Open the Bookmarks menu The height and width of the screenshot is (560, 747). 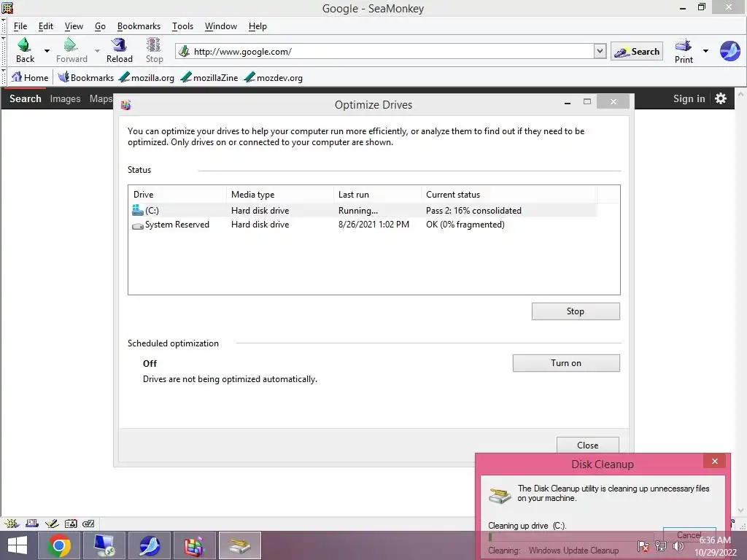point(139,26)
